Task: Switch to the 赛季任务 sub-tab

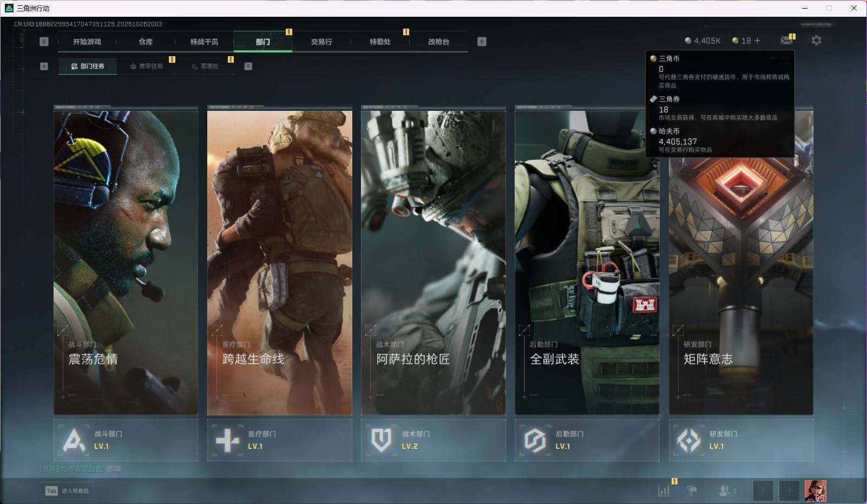Action: [146, 66]
